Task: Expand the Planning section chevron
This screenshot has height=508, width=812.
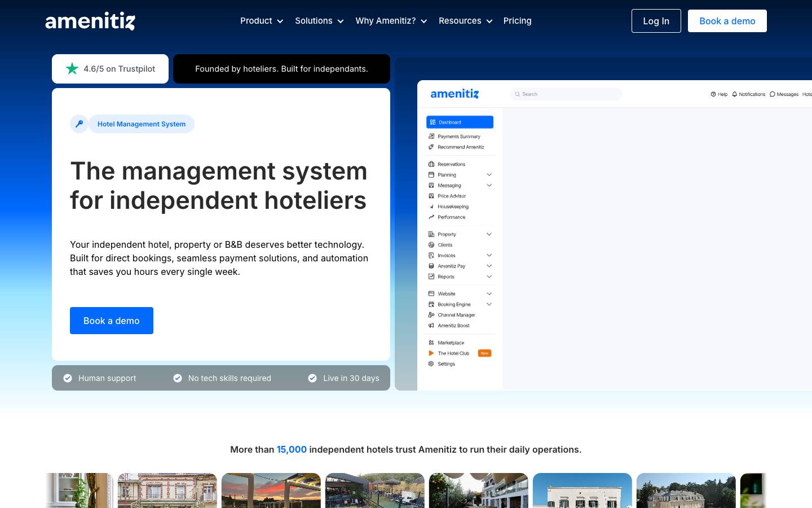Action: coord(489,175)
